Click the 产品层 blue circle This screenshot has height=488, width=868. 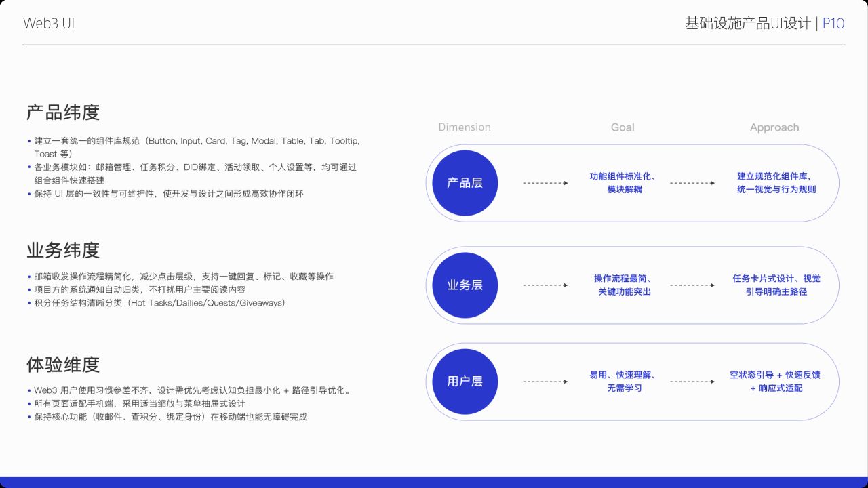[x=465, y=183]
